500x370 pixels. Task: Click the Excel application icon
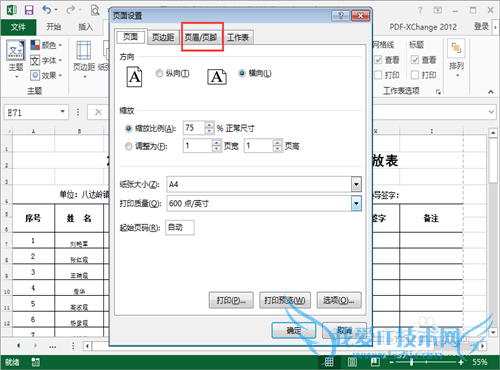(12, 10)
